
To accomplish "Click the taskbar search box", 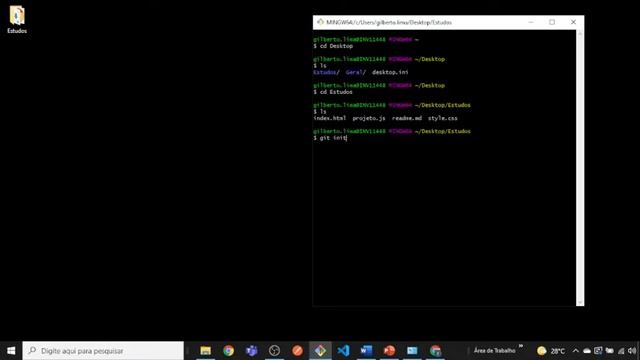I will 103,351.
